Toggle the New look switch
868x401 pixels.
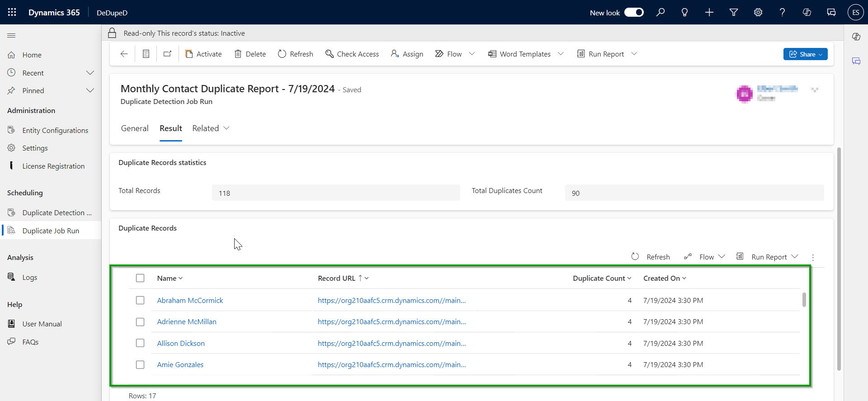(634, 12)
